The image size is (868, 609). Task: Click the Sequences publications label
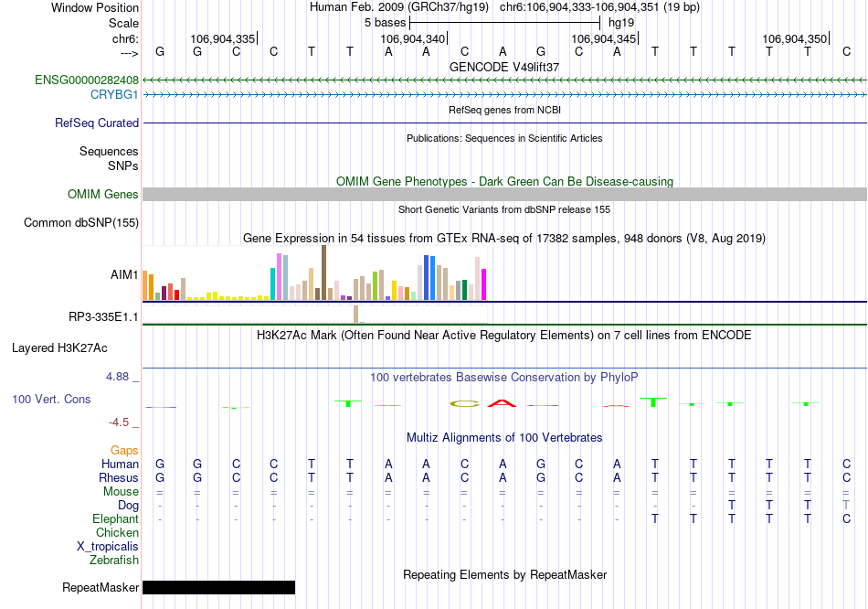(x=109, y=151)
